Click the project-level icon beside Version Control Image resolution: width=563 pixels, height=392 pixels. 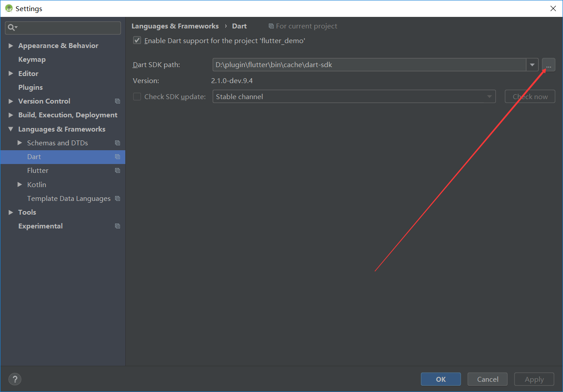(x=117, y=101)
